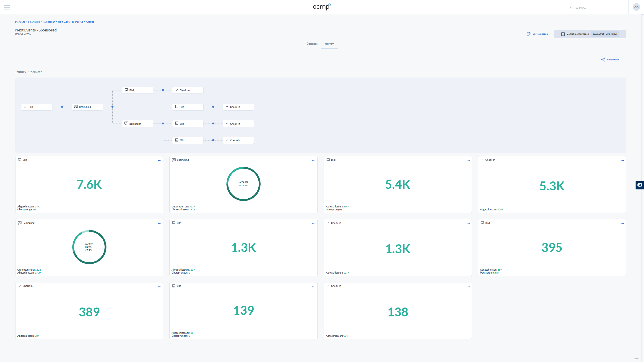644x362 pixels.
Task: Open the hamburger navigation menu
Action: 7,7
